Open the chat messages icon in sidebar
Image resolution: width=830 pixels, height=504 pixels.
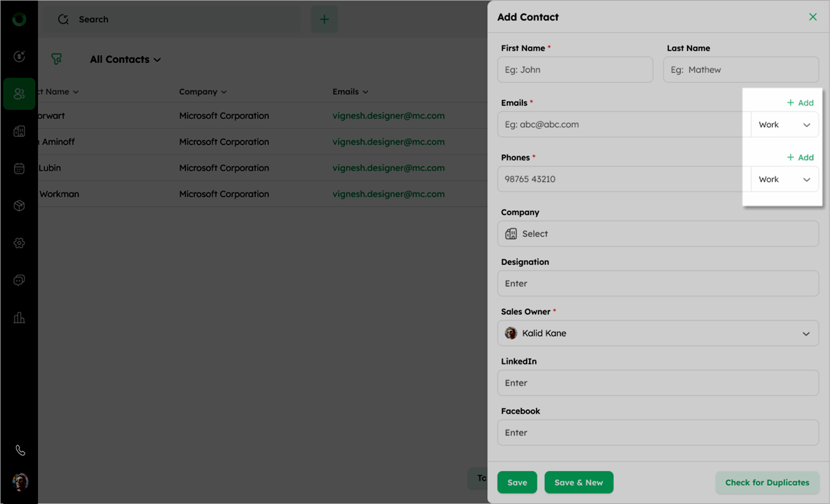[x=19, y=280]
